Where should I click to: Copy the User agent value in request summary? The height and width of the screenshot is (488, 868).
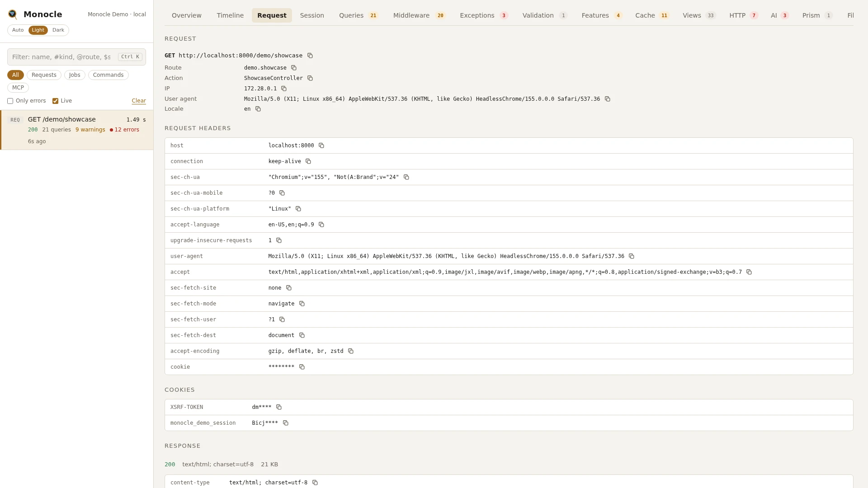(608, 99)
